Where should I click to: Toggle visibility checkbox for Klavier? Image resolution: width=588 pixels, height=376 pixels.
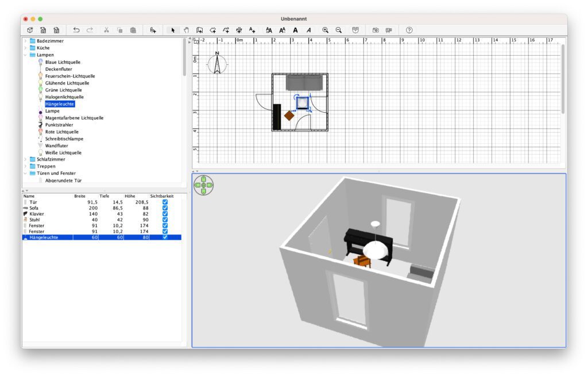(x=165, y=214)
